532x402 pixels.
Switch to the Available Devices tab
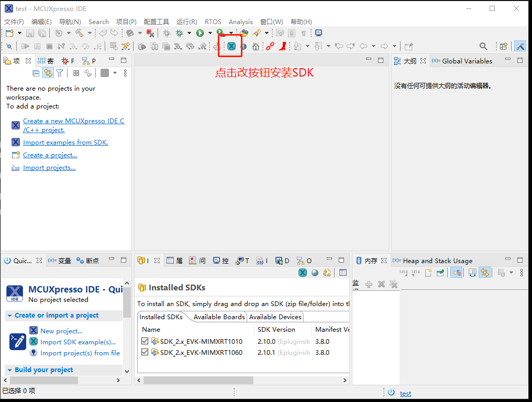(275, 317)
